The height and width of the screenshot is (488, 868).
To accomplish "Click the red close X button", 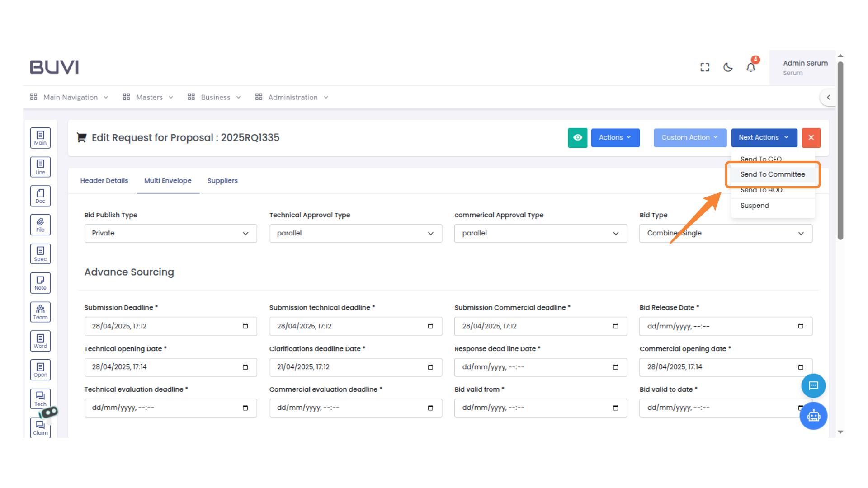I will coord(811,138).
